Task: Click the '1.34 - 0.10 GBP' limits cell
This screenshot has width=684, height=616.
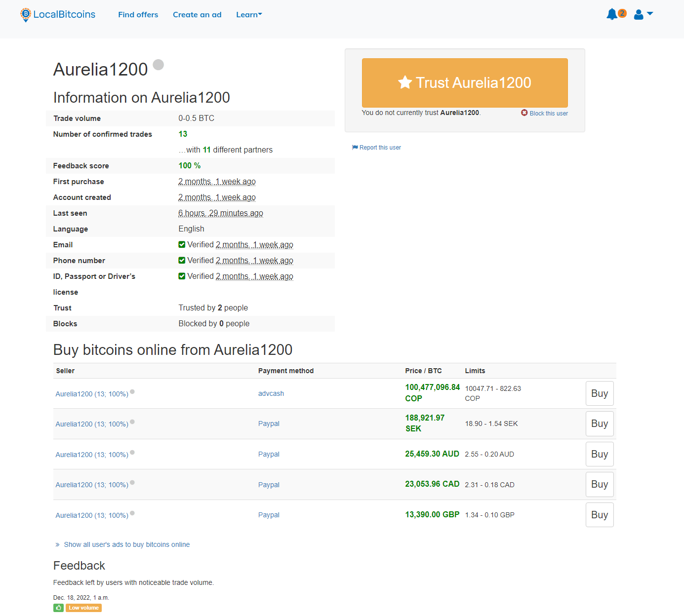Action: 489,515
